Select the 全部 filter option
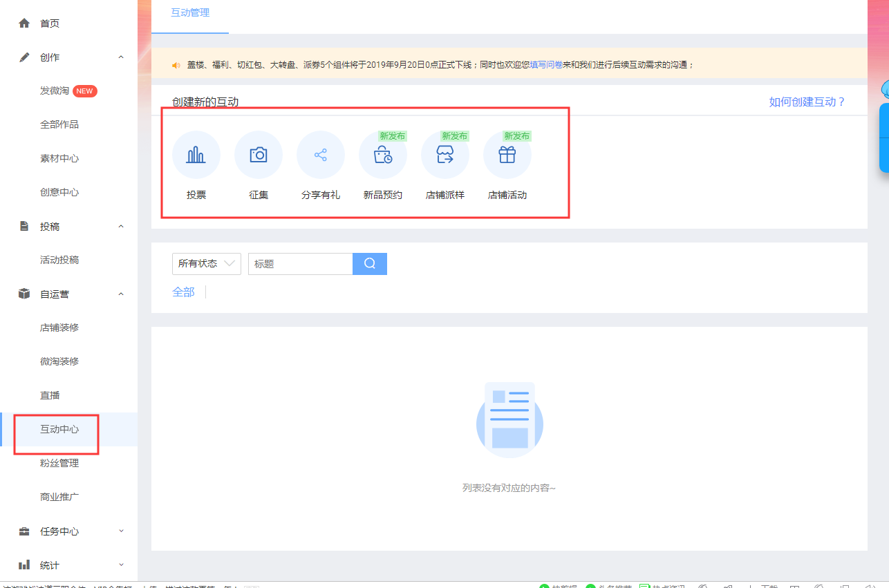This screenshot has height=588, width=889. (x=183, y=292)
